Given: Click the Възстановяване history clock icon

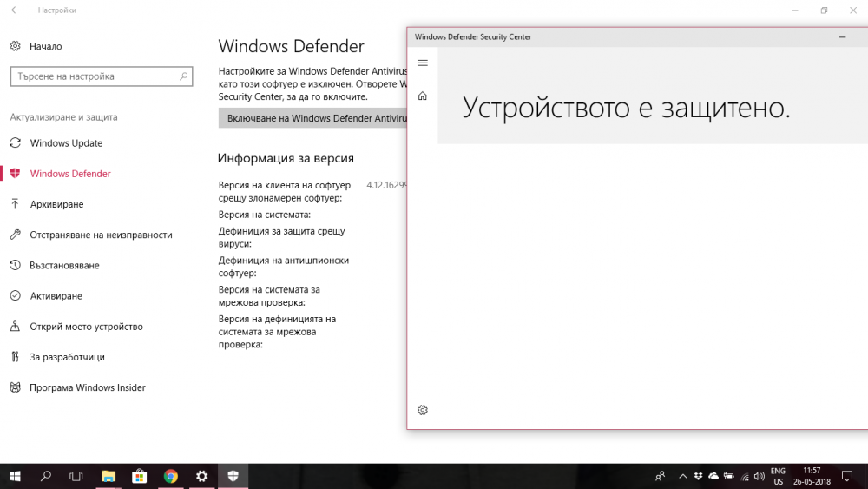Looking at the screenshot, I should pos(16,265).
